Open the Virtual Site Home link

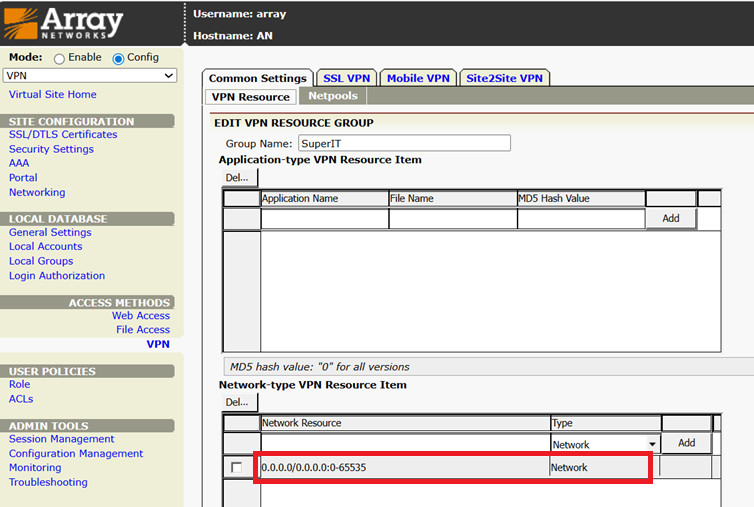[x=52, y=94]
